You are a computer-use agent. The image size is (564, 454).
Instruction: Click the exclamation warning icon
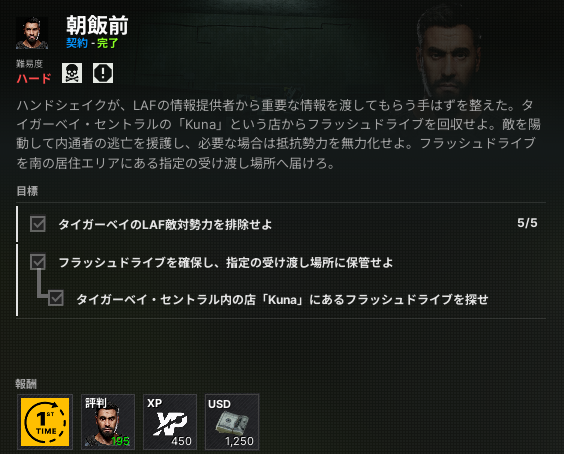(103, 73)
